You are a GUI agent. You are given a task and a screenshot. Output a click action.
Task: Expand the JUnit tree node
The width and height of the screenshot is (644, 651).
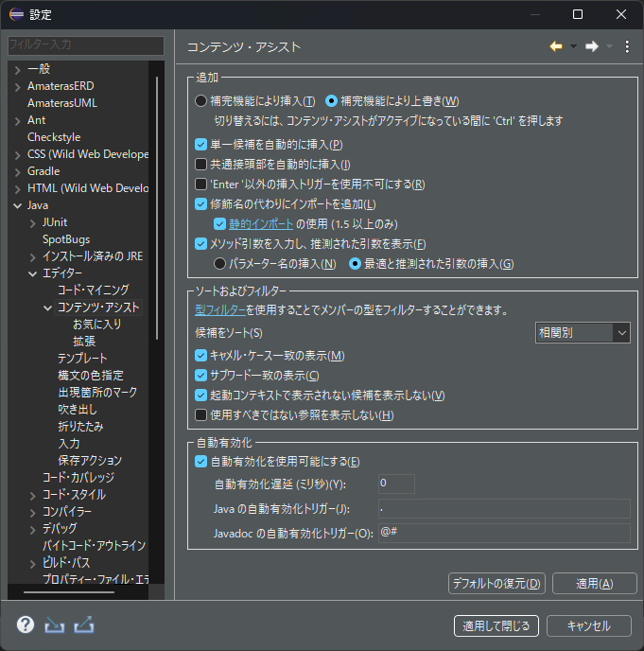[33, 223]
